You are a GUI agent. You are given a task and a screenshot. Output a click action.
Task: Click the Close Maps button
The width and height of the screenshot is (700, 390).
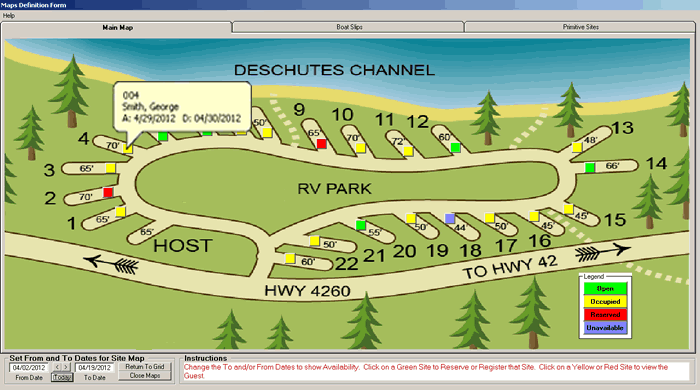[145, 376]
